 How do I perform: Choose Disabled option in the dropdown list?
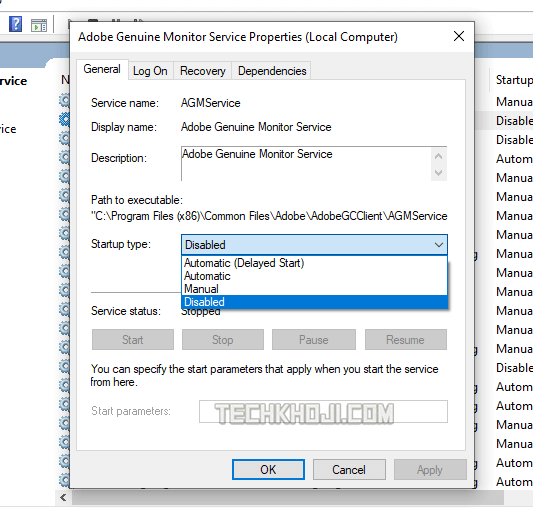315,302
